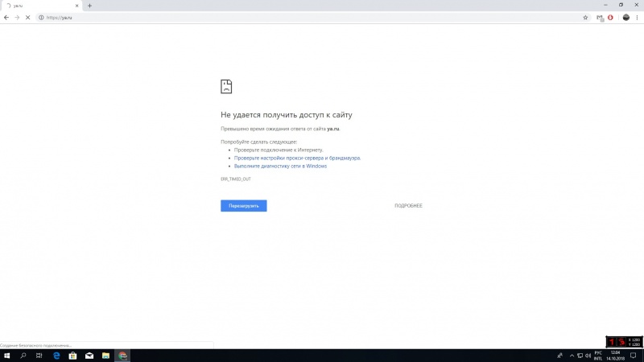
Task: Open the taskbar clock and date
Action: pos(616,356)
